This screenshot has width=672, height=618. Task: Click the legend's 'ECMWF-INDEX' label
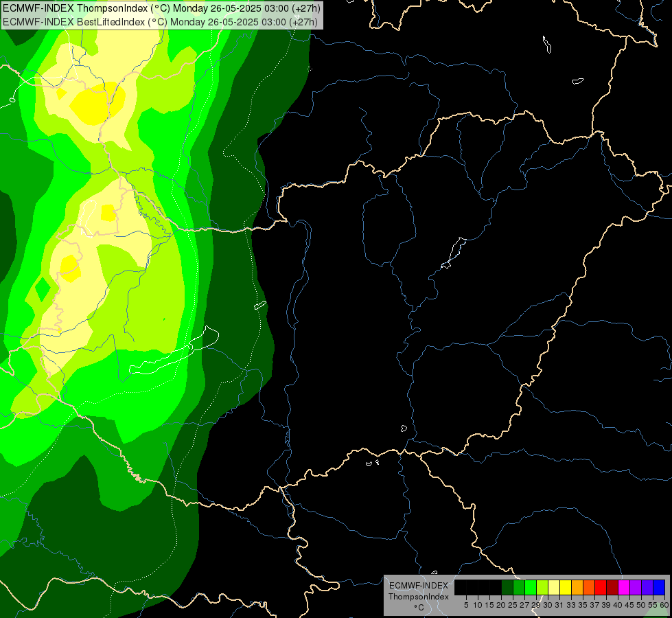419,586
